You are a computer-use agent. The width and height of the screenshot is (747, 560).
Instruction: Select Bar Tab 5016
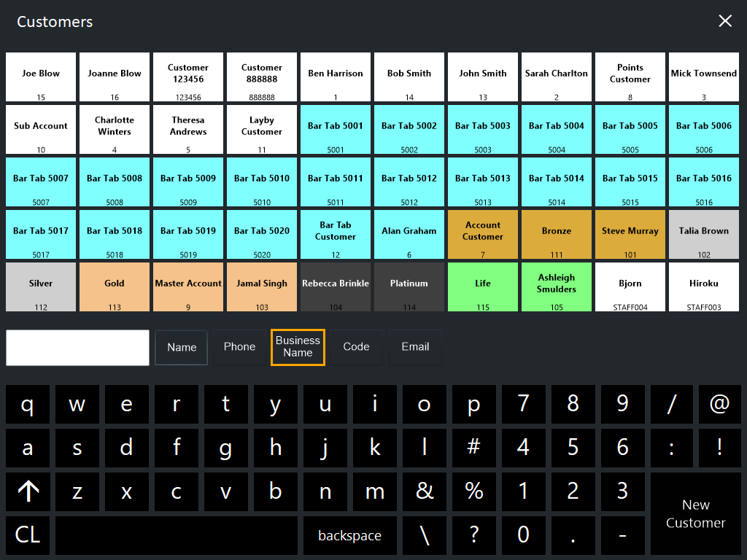coord(704,182)
